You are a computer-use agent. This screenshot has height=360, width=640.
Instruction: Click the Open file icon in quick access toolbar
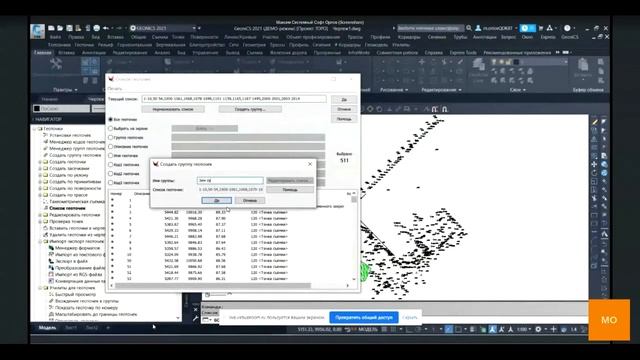click(x=60, y=28)
